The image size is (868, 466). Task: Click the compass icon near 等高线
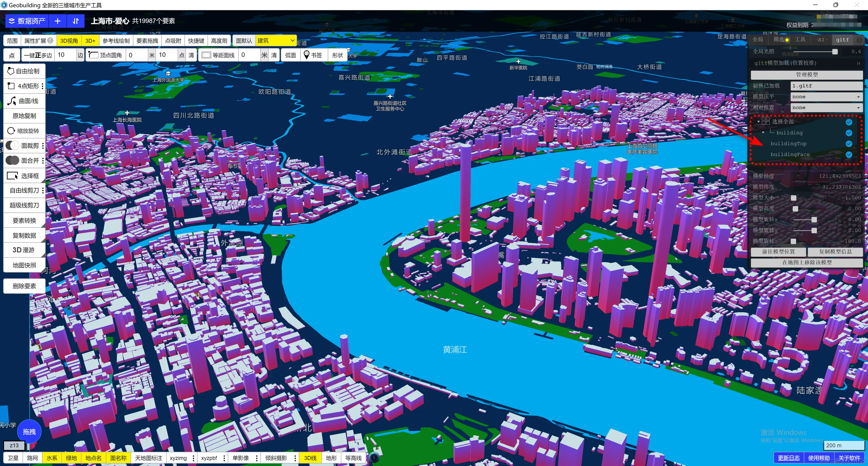374,457
